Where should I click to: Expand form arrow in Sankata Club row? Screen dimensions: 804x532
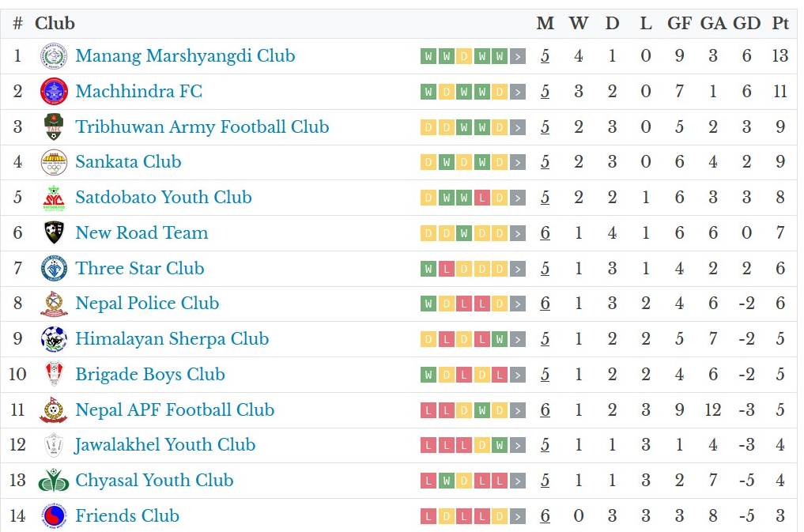click(518, 163)
